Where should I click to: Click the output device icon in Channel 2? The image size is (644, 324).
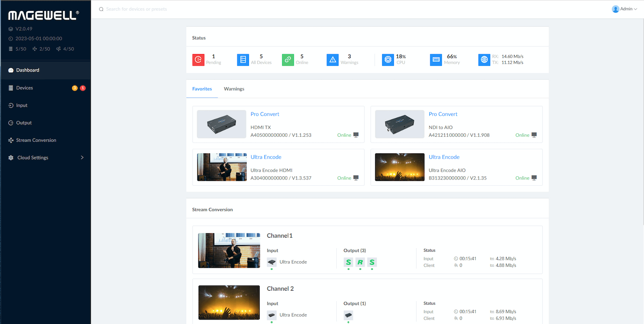(349, 315)
